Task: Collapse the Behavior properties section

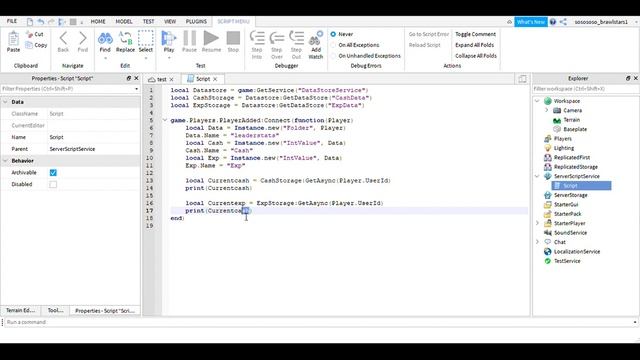Action: click(5, 161)
